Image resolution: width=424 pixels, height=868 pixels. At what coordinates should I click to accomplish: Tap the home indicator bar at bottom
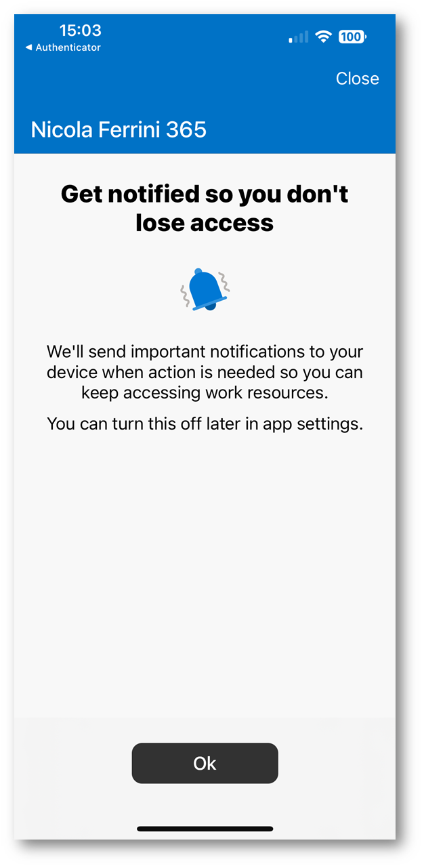205,829
